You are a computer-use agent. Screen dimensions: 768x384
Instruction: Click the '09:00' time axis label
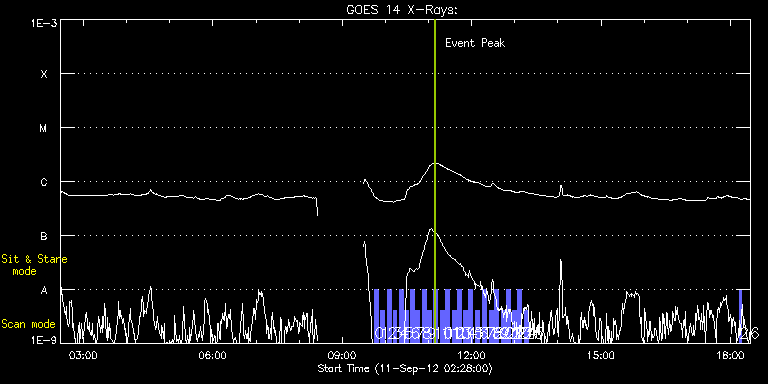click(x=342, y=356)
